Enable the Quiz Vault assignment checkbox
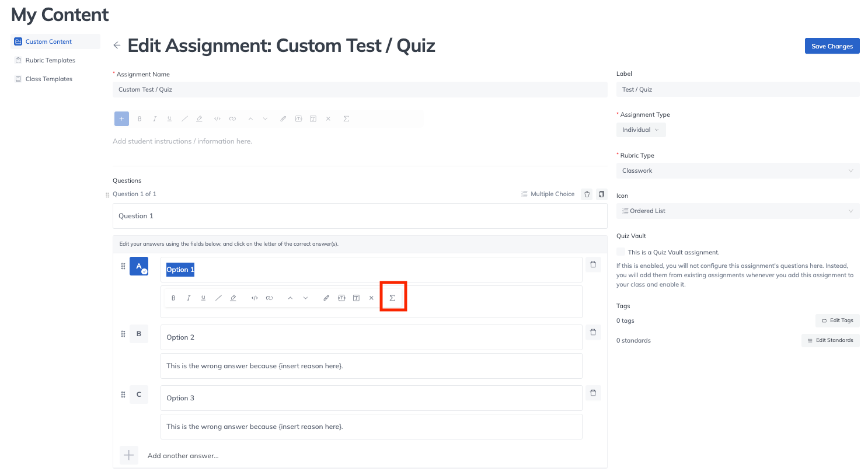The image size is (868, 471). [x=621, y=252]
